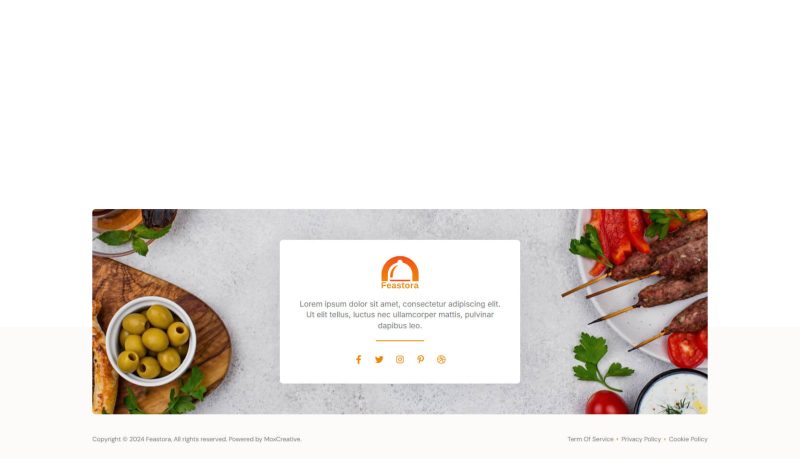
Task: Select the Pinterest icon
Action: (x=420, y=360)
